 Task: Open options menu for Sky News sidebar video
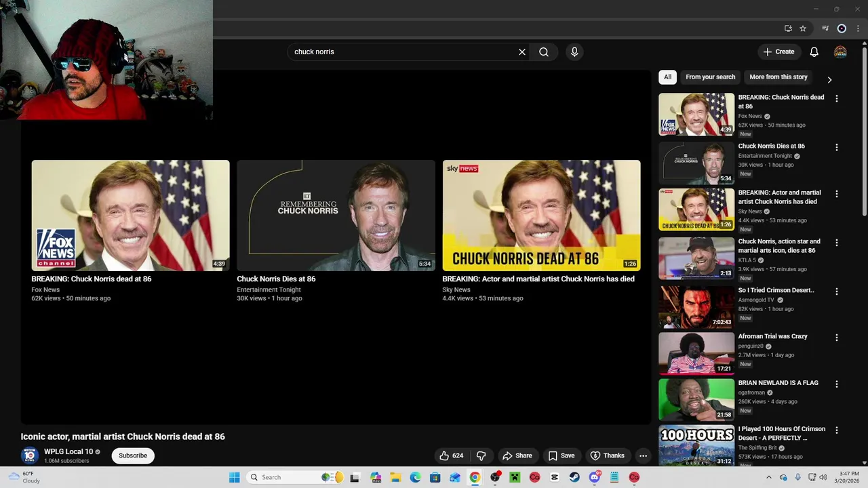pos(837,194)
